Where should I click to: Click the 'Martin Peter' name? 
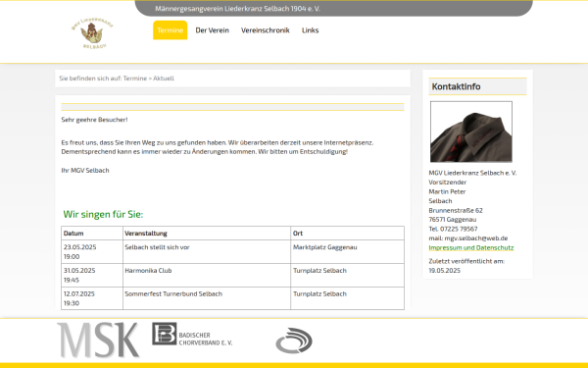tap(447, 191)
